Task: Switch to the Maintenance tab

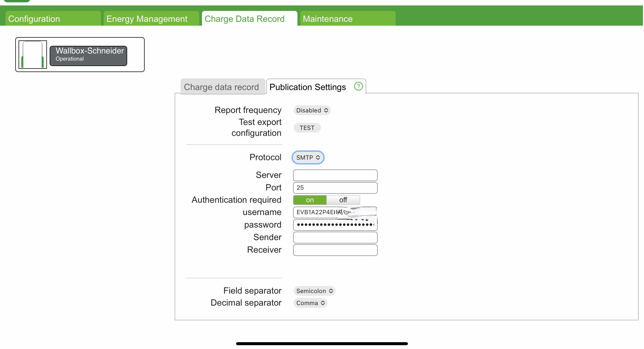Action: [348, 19]
